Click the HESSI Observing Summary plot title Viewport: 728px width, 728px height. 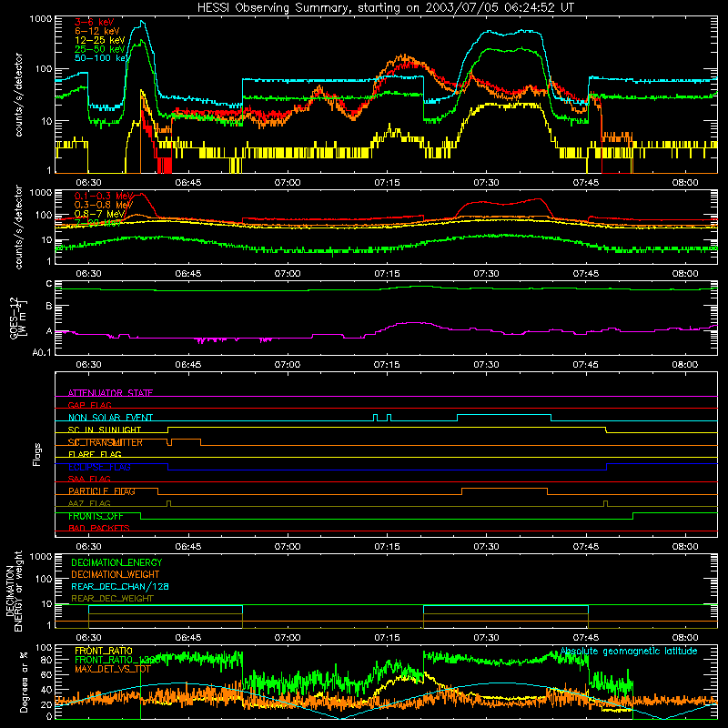[386, 7]
